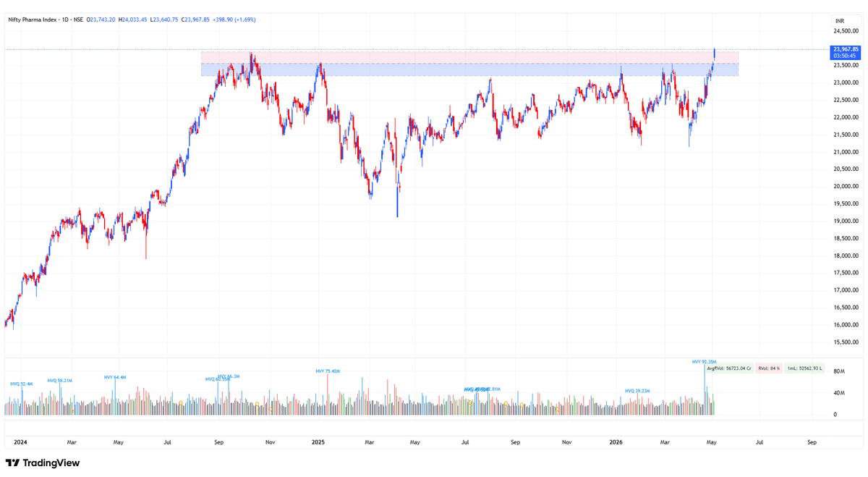868x477 pixels.
Task: Click the 40M volume axis label
Action: (x=840, y=393)
